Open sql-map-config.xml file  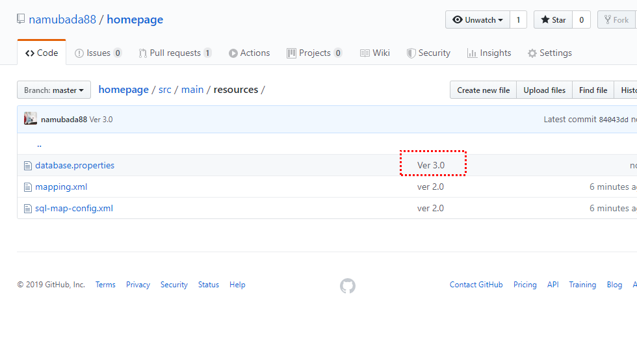click(x=74, y=209)
